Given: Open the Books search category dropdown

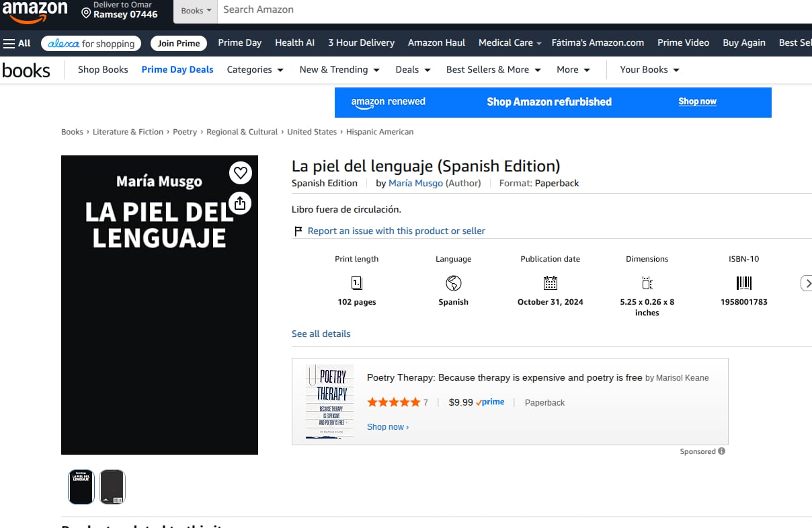Looking at the screenshot, I should [x=196, y=11].
